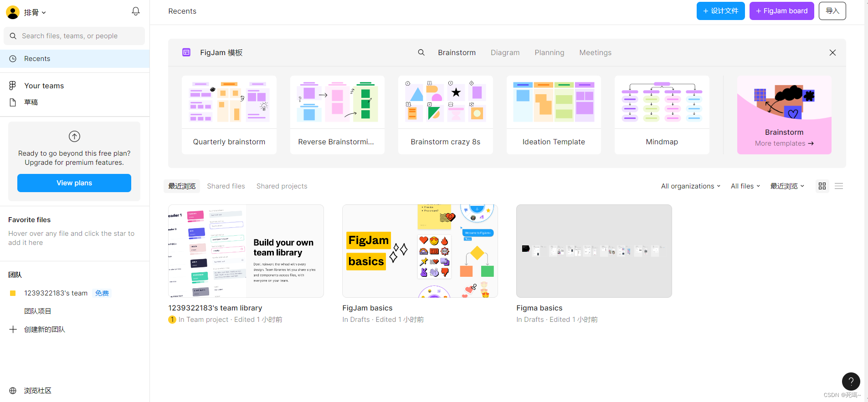Select the Brainstorm template category
This screenshot has height=402, width=868.
point(457,53)
